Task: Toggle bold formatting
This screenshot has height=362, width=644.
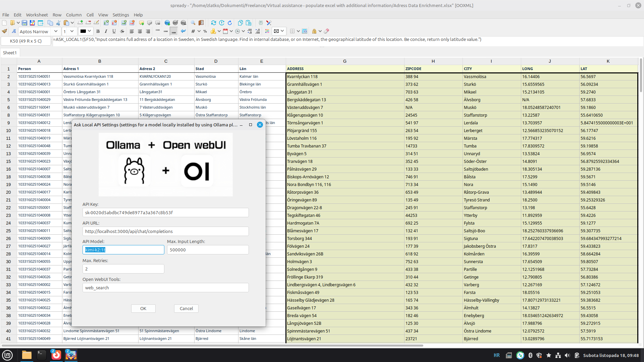Action: pyautogui.click(x=98, y=31)
